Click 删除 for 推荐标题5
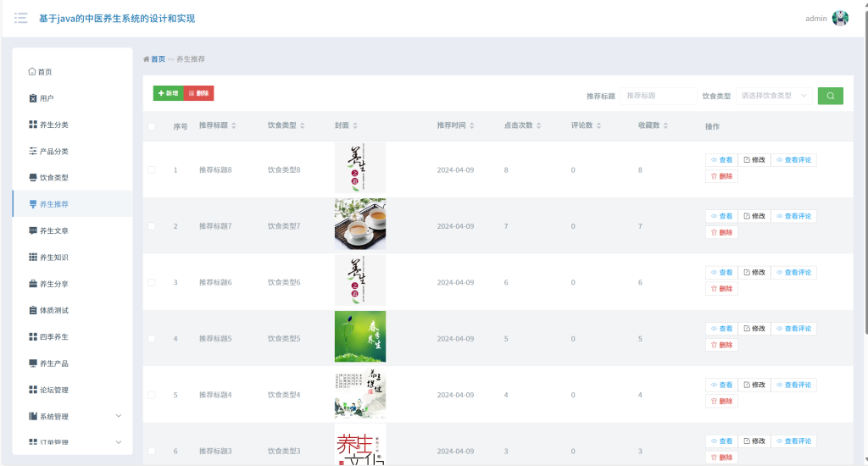The width and height of the screenshot is (868, 466). pos(721,345)
